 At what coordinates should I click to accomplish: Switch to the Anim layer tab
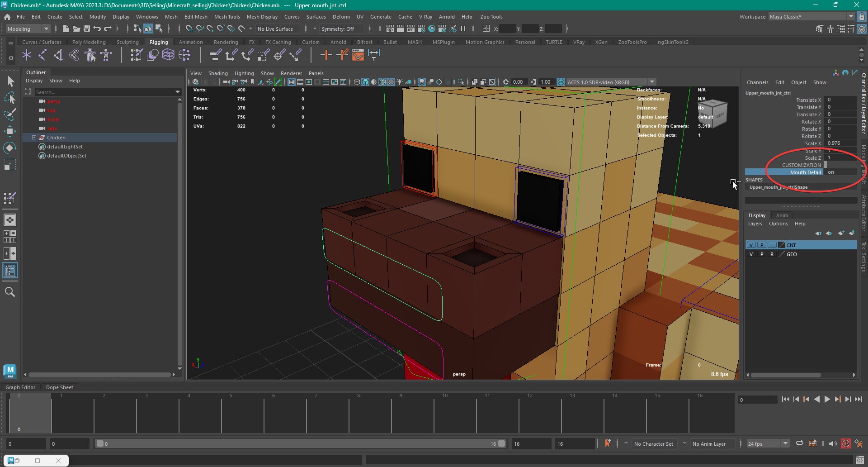tap(782, 215)
